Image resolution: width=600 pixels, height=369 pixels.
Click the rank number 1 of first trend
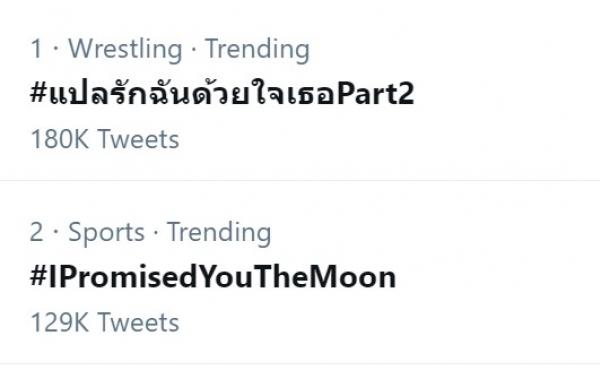[x=36, y=49]
